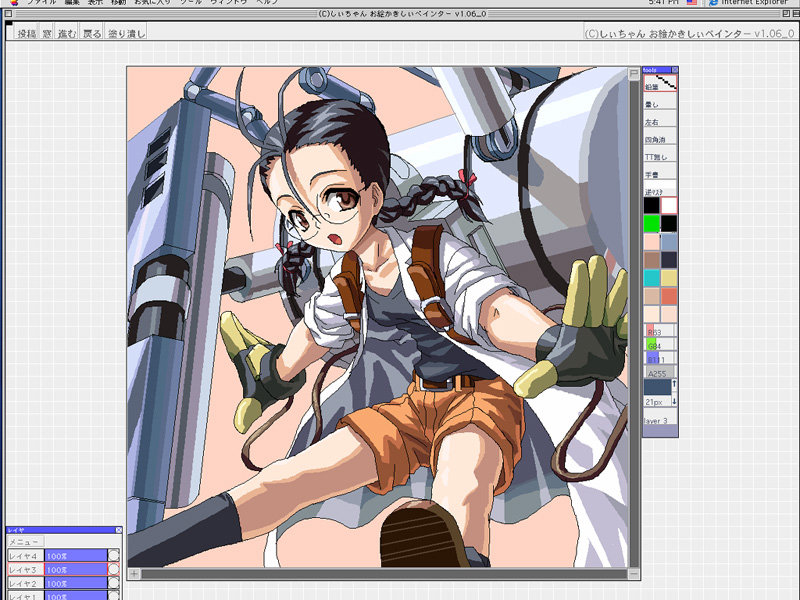Pick the bright green color swatch
The width and height of the screenshot is (800, 600).
(x=652, y=223)
